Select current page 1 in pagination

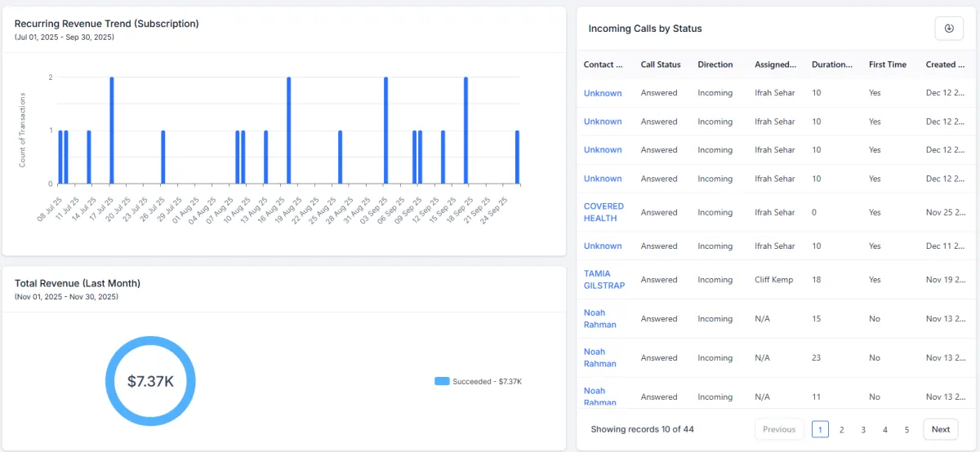820,429
